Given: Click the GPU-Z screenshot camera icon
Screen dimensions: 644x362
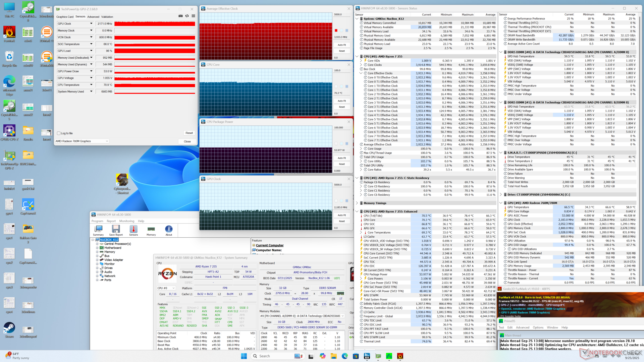Looking at the screenshot, I should [x=180, y=16].
